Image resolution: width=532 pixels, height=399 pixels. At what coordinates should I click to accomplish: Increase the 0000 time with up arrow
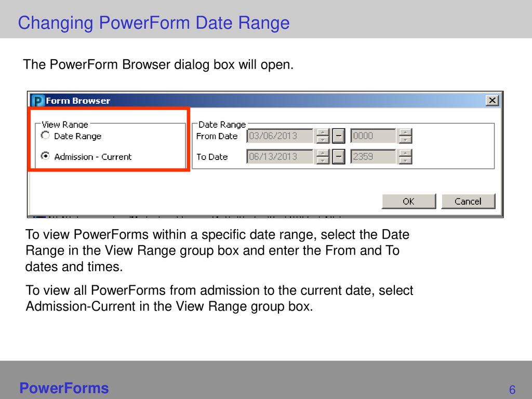pos(405,132)
